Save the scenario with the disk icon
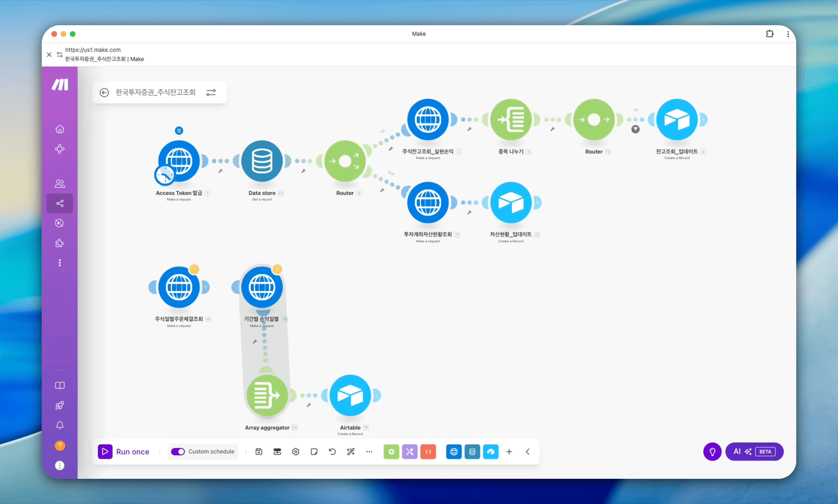Image resolution: width=838 pixels, height=504 pixels. (259, 452)
